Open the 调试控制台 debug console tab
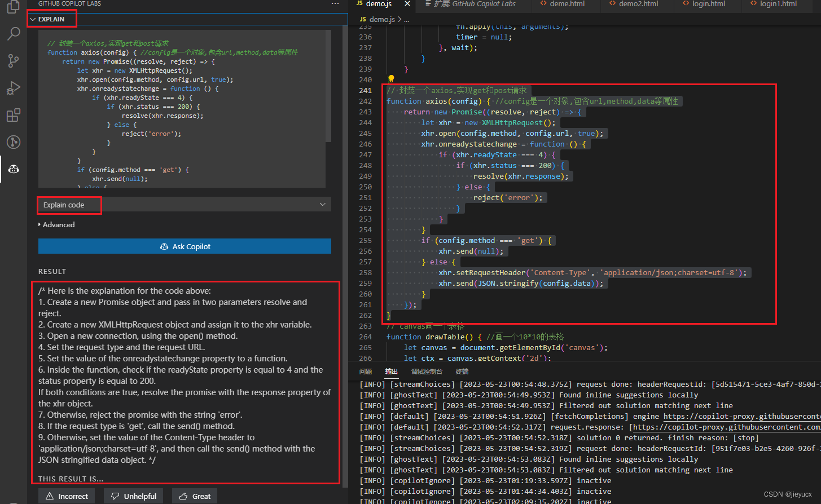The height and width of the screenshot is (504, 821). click(x=427, y=372)
